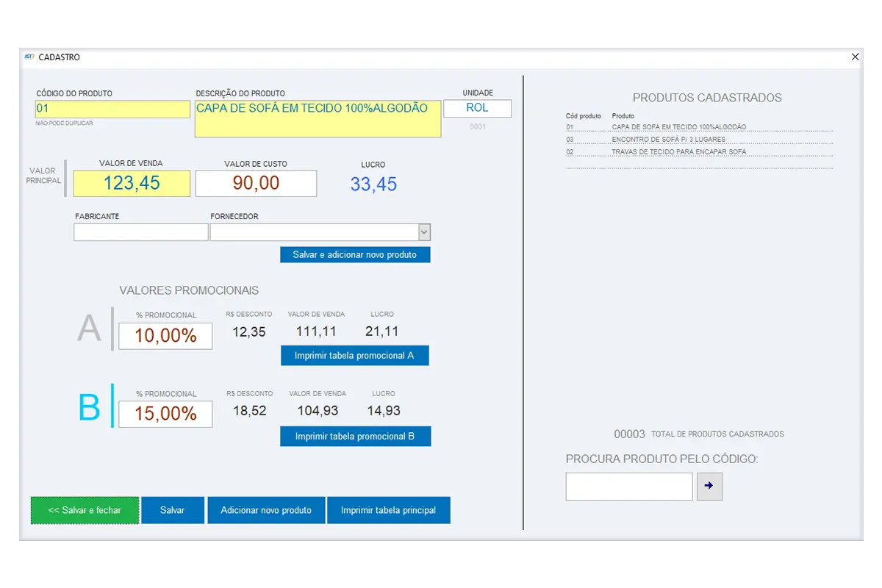The height and width of the screenshot is (588, 882).
Task: Click the Fabricante input field
Action: (141, 232)
